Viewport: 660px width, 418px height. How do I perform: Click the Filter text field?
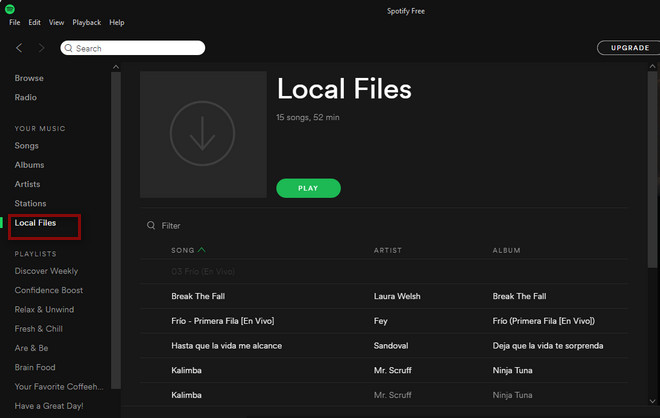click(170, 226)
